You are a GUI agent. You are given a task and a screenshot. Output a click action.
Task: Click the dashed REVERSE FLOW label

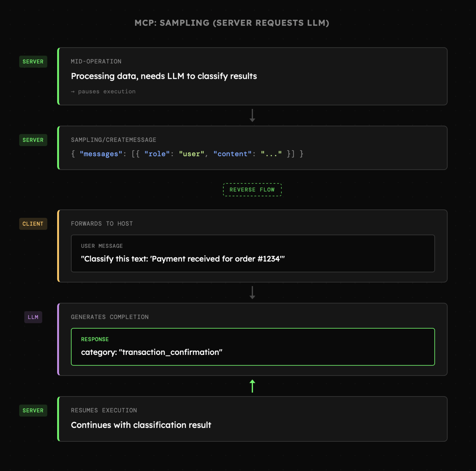(x=252, y=190)
